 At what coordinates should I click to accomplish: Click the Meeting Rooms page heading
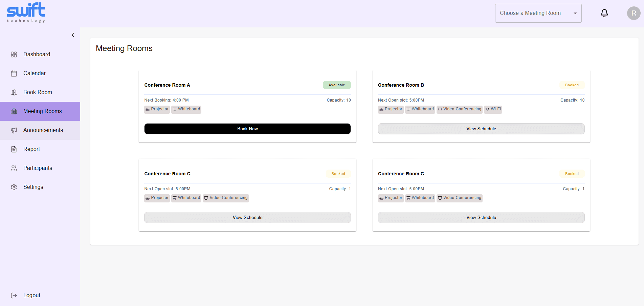pyautogui.click(x=124, y=48)
